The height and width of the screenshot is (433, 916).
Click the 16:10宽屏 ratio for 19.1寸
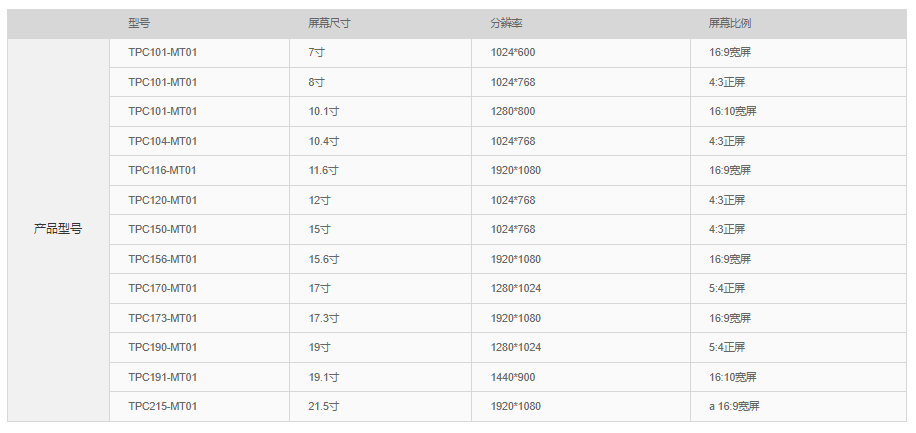point(733,377)
